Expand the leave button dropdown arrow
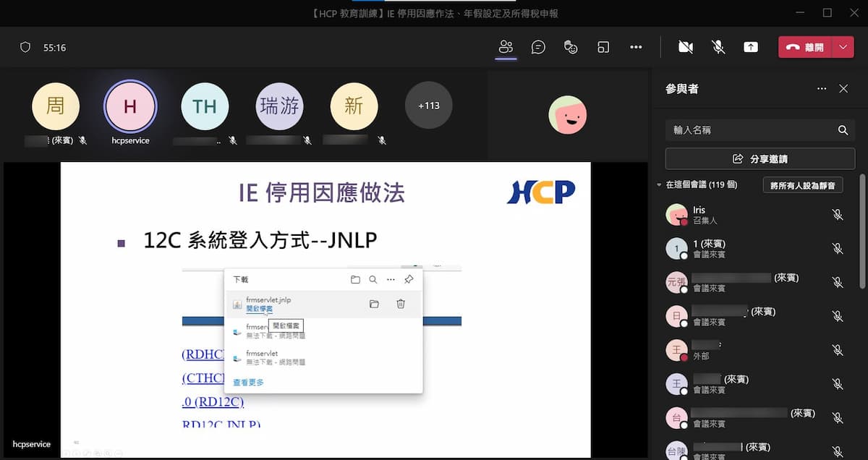Viewport: 868px width, 460px height. point(843,47)
